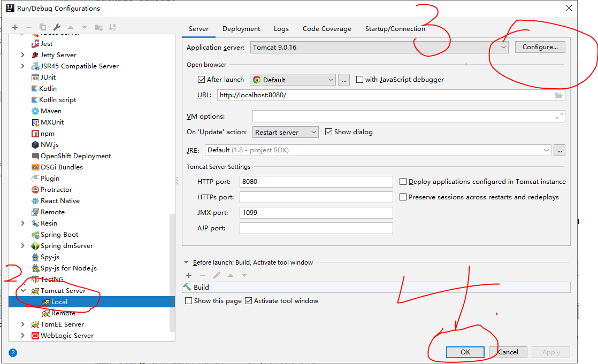Click the browser browse ellipsis button
Viewport: 598px width, 364px height.
344,80
